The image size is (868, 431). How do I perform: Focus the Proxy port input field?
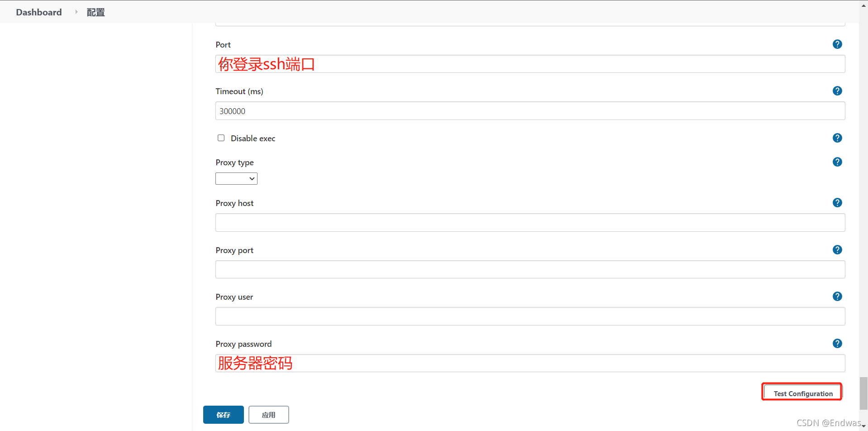point(530,269)
